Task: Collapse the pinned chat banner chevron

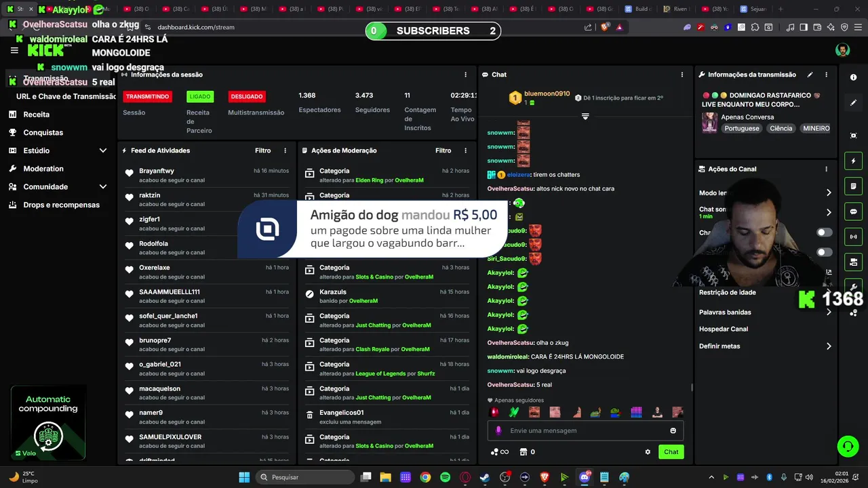Action: pyautogui.click(x=585, y=117)
